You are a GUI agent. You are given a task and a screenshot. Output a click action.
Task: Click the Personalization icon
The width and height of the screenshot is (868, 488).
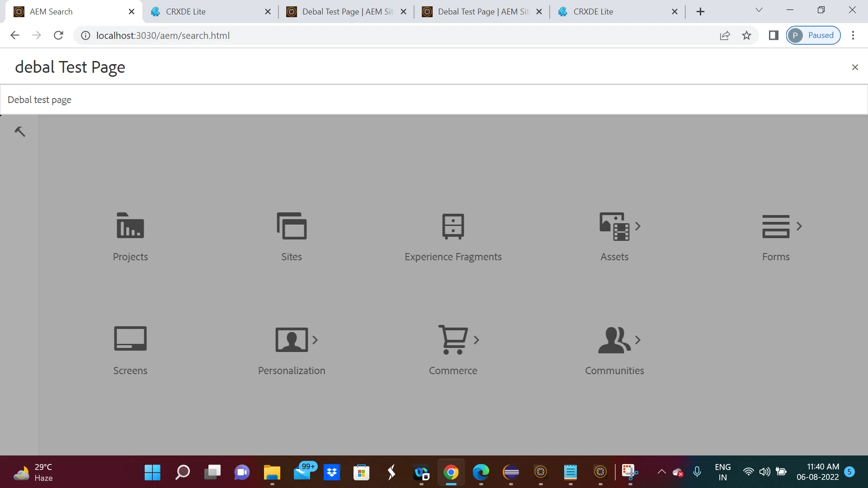[292, 340]
